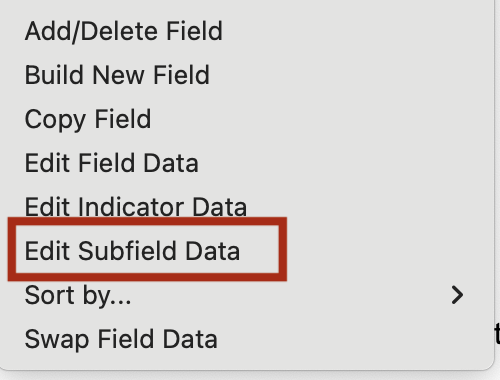Expand the Sort by... submenu

pos(247,295)
